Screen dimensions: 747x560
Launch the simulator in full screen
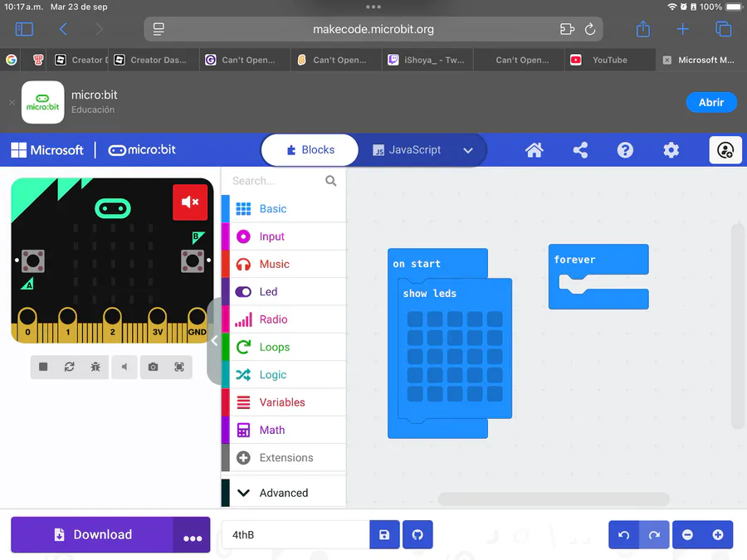179,367
